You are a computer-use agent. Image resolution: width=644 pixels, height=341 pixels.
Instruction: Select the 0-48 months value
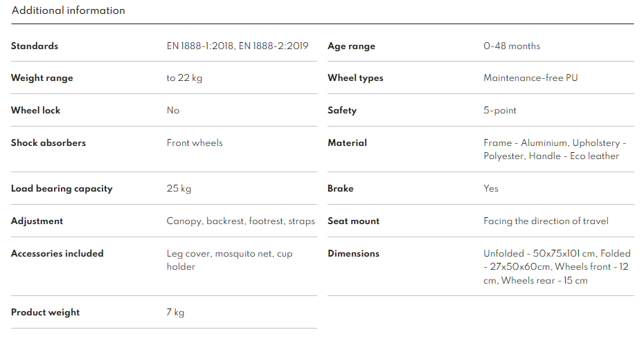(512, 46)
